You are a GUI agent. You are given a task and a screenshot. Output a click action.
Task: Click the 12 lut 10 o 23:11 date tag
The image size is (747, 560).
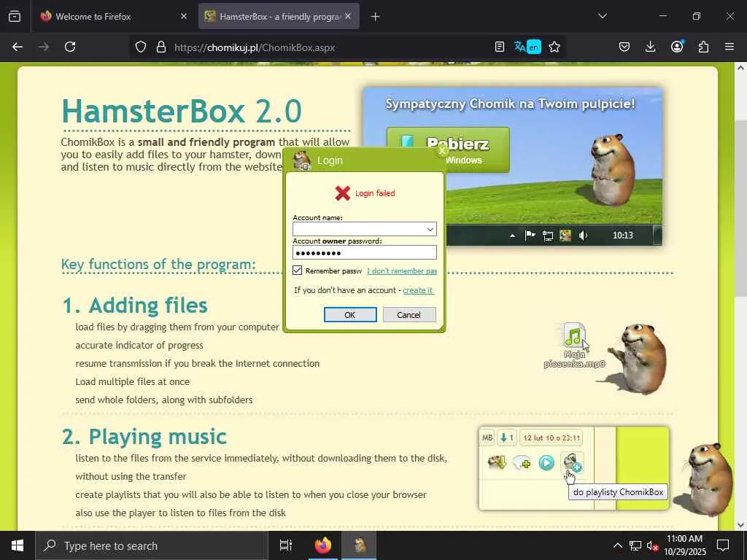point(551,438)
